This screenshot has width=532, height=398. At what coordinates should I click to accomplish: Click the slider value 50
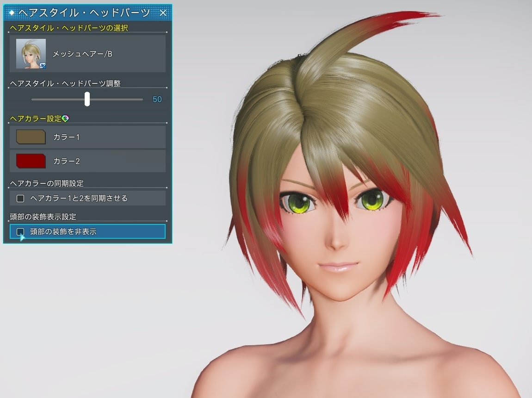pos(157,99)
